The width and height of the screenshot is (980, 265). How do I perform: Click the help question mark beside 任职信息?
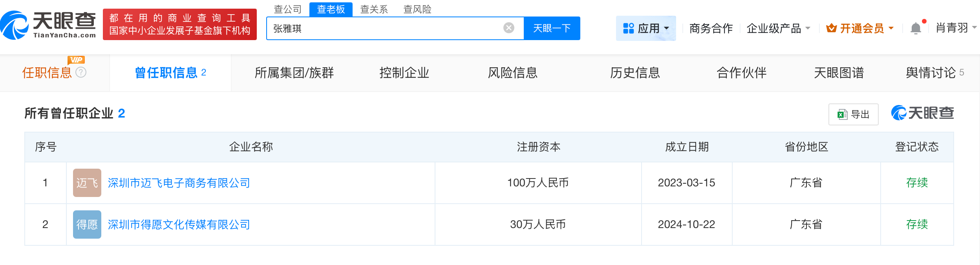(x=81, y=72)
